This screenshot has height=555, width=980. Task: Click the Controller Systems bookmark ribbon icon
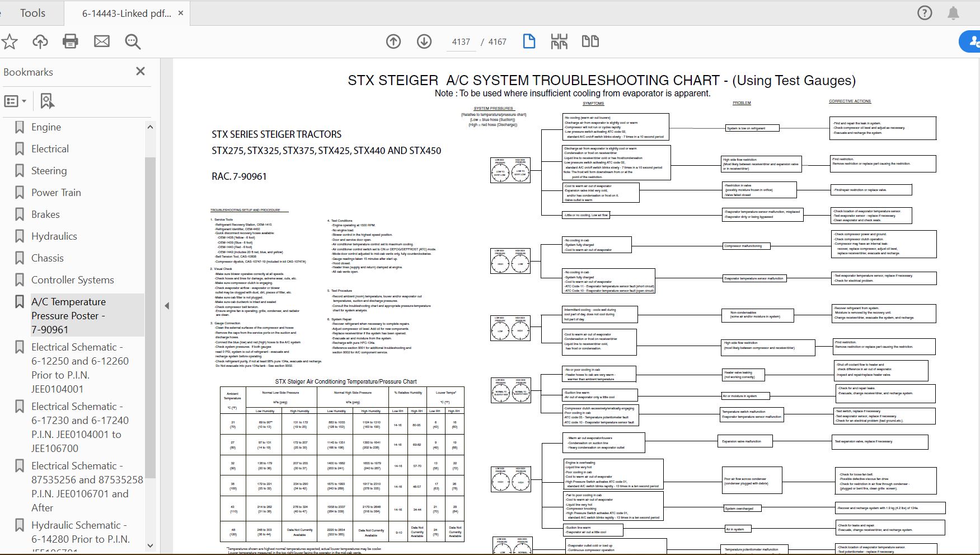(x=20, y=280)
